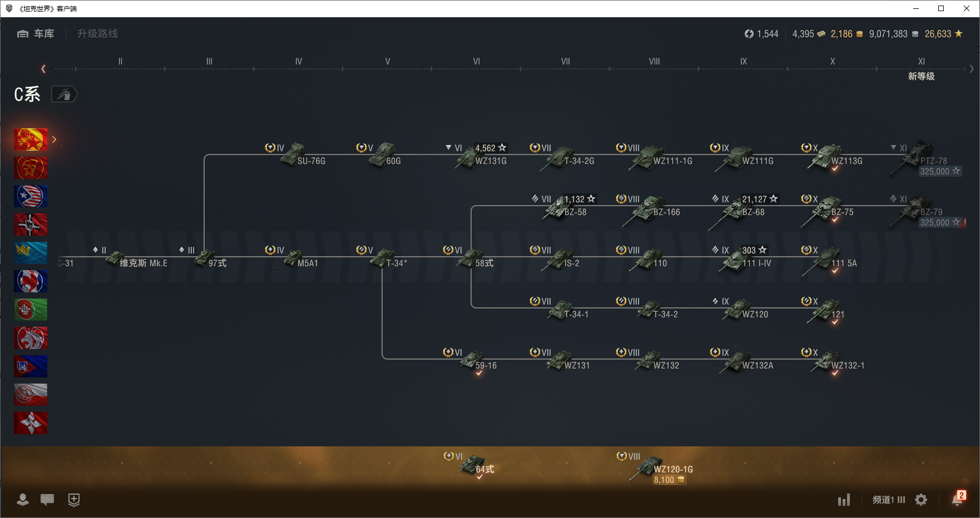Open the contacts person icon
This screenshot has width=980, height=518.
click(x=23, y=500)
